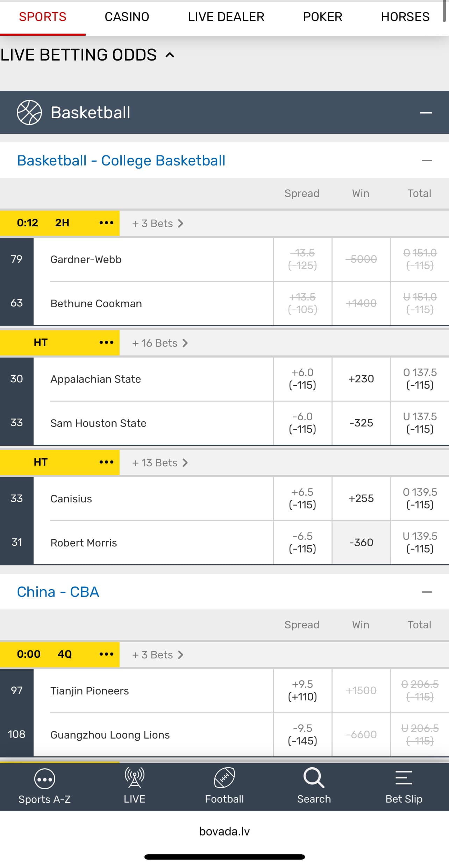Select Sam Houston State -6.0 spread
Viewport: 449px width, 868px height.
302,423
